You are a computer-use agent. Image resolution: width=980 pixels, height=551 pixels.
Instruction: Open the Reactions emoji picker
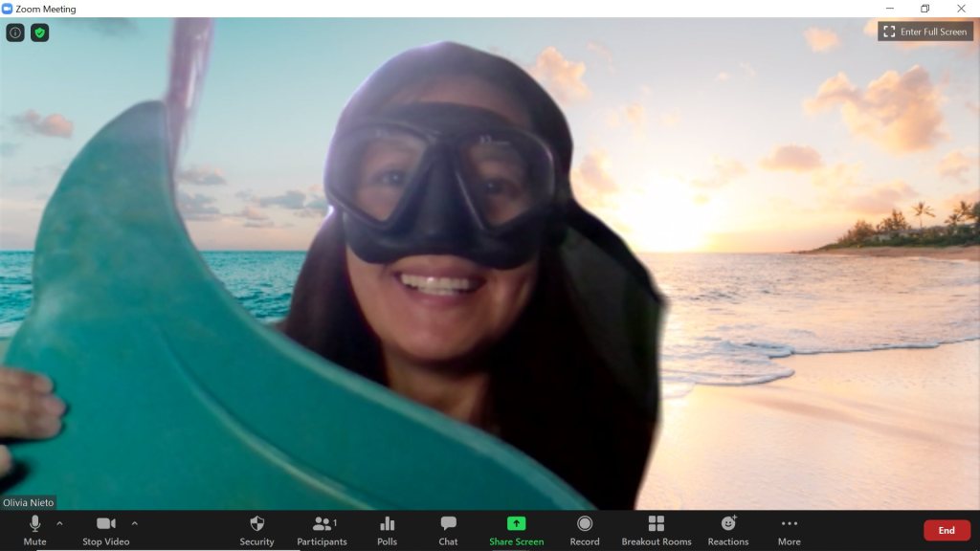coord(728,529)
